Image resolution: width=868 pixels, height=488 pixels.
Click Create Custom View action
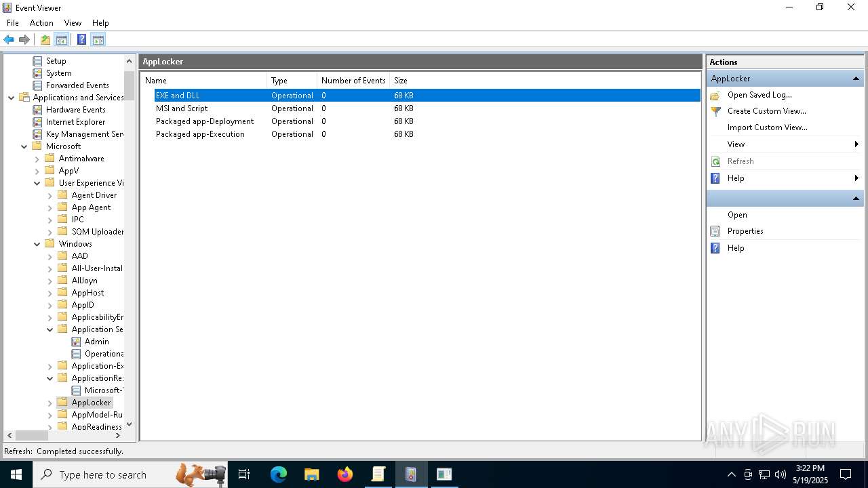pos(767,111)
